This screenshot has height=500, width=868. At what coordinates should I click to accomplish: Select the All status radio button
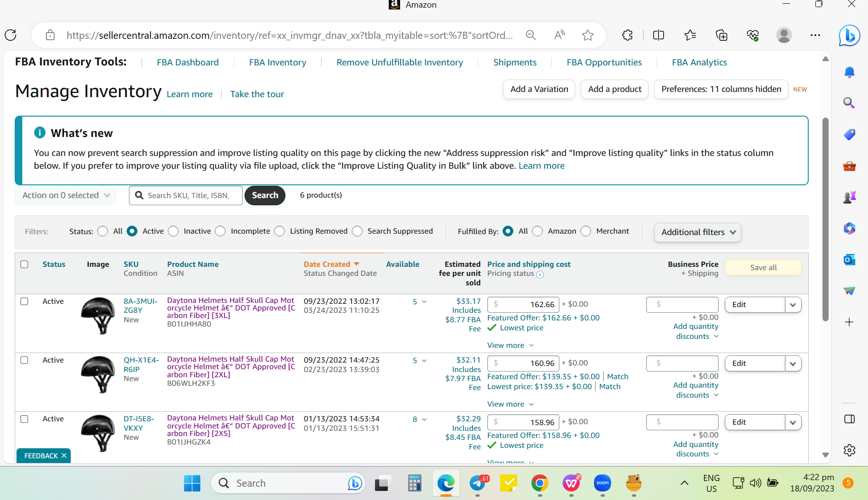pyautogui.click(x=103, y=231)
